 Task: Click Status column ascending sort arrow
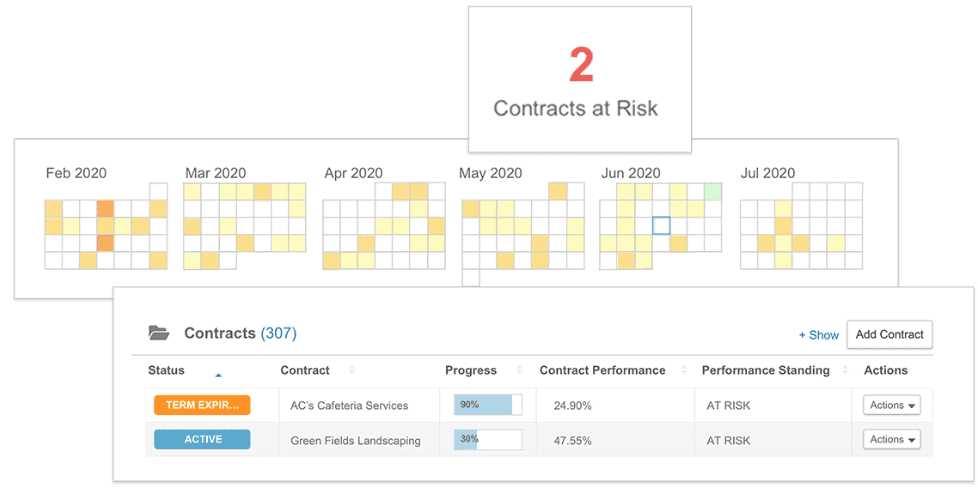(218, 375)
